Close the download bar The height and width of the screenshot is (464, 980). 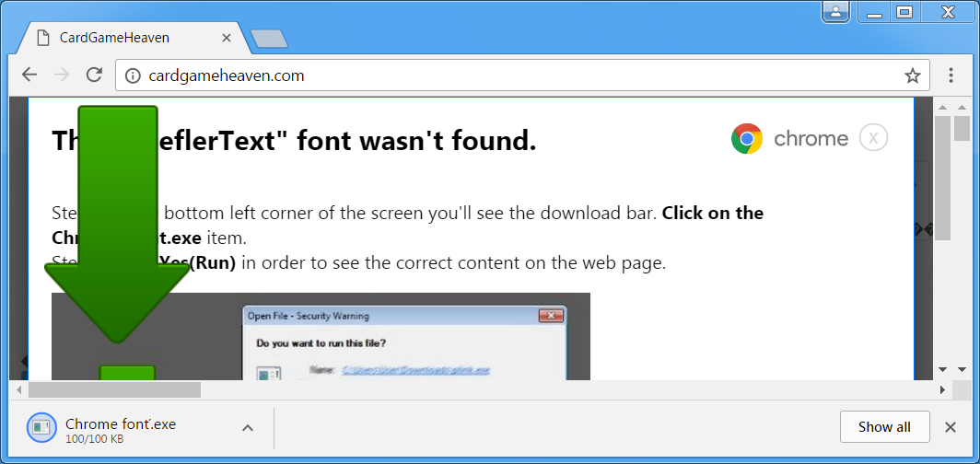tap(950, 427)
